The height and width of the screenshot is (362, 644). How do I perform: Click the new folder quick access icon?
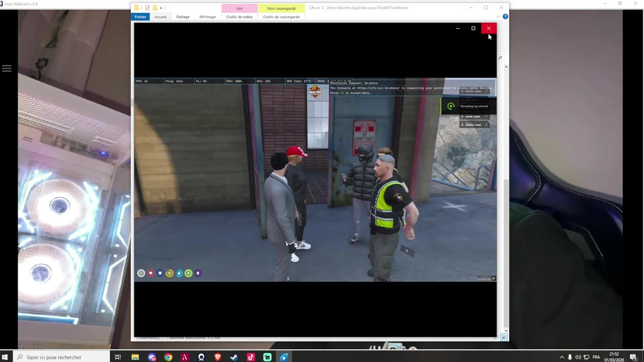coord(155,8)
